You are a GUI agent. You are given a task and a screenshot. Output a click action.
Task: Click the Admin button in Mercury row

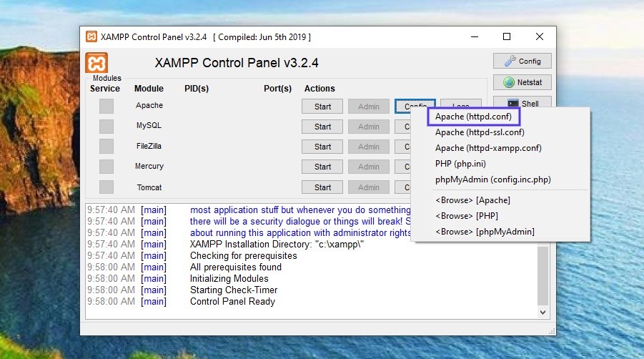pyautogui.click(x=368, y=167)
